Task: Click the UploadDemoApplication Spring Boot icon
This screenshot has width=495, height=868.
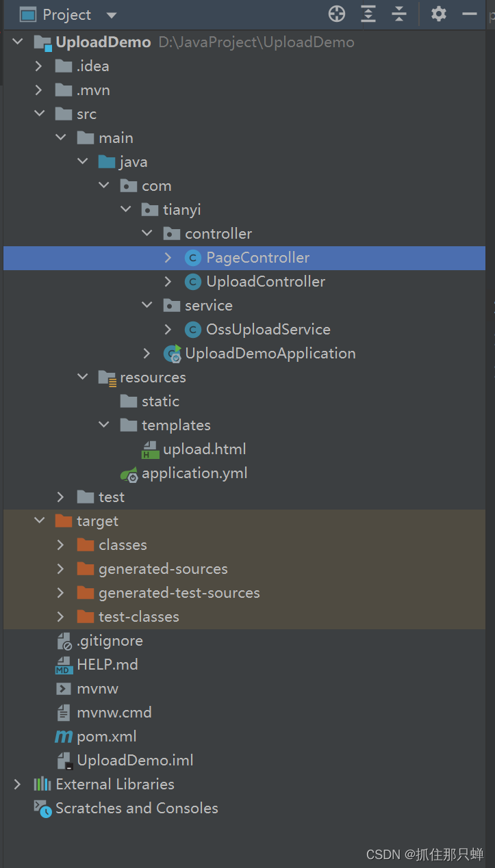Action: pos(172,354)
